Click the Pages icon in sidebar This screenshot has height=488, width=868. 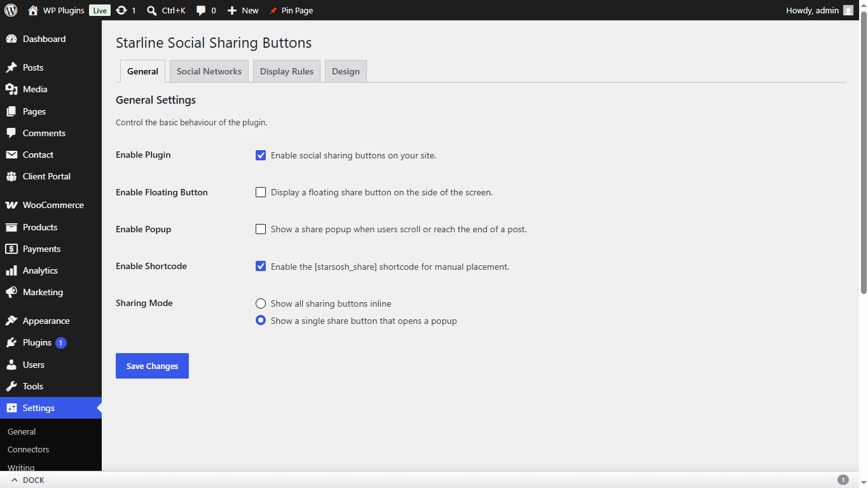click(11, 111)
